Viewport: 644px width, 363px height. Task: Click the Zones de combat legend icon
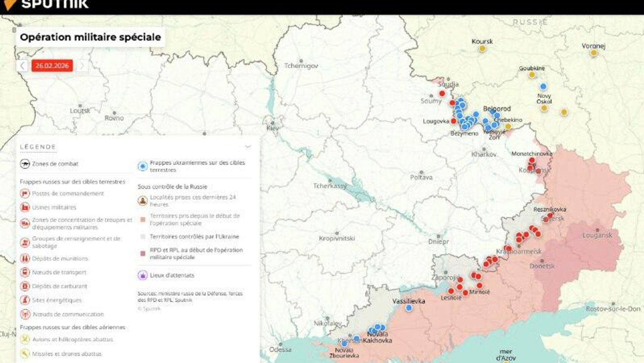[25, 164]
